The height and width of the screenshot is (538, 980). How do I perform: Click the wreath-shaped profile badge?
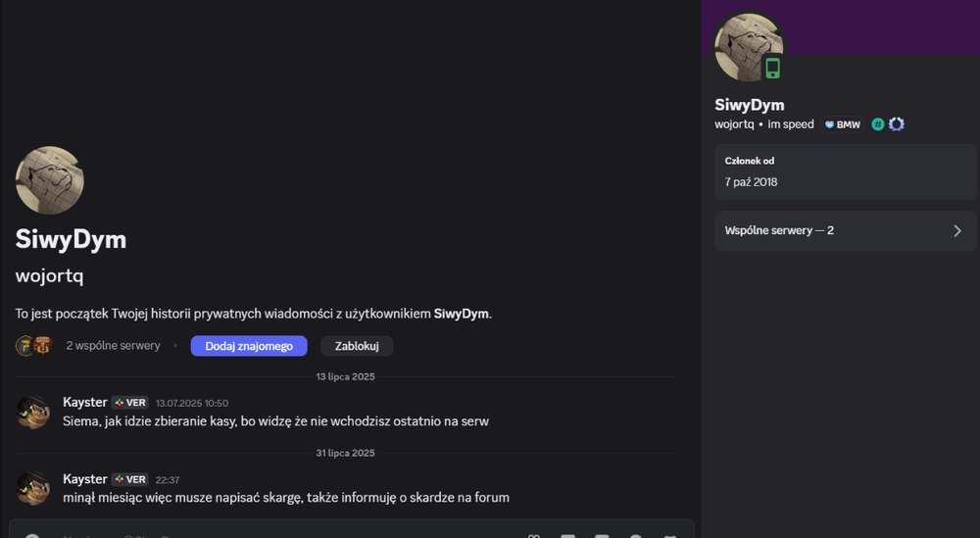(x=897, y=124)
